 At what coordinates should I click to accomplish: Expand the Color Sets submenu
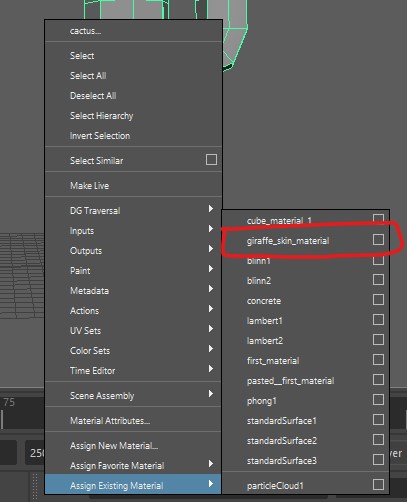[x=133, y=350]
